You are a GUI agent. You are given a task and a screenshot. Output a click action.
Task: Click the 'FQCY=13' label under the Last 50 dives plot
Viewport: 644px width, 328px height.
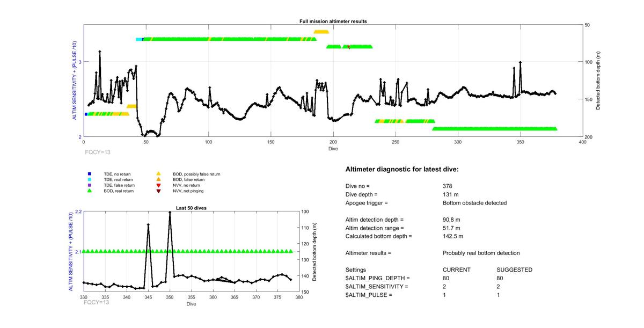coord(97,303)
